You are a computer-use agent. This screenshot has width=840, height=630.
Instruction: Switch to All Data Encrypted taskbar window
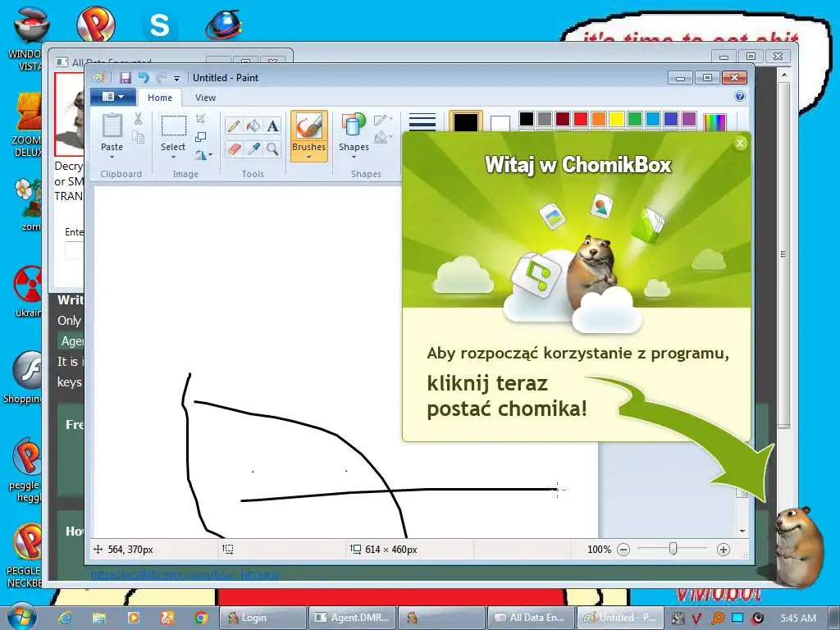pyautogui.click(x=531, y=618)
